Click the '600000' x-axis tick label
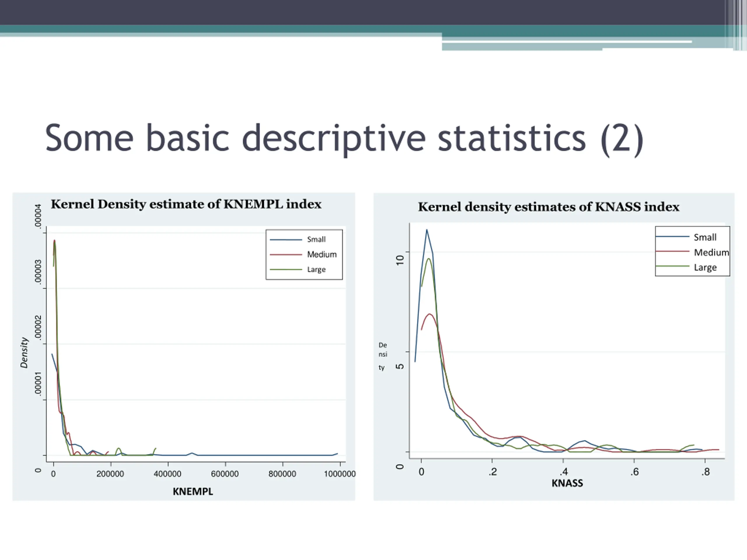747x560 pixels. coord(225,474)
